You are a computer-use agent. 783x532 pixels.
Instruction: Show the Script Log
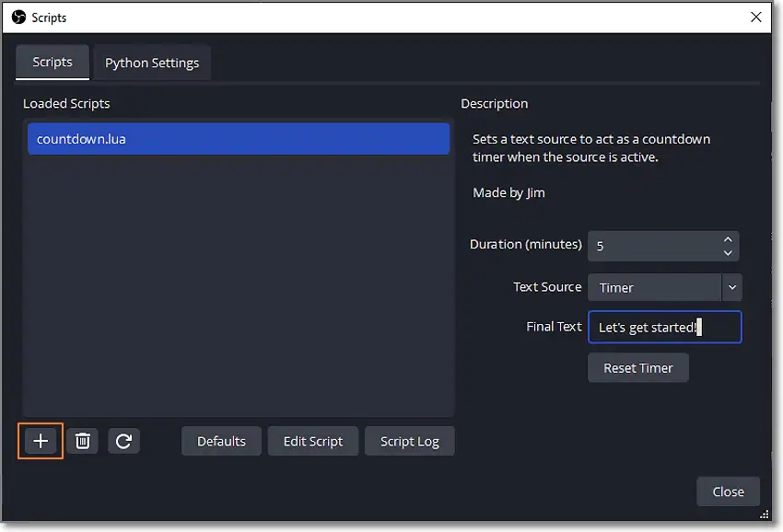click(x=410, y=441)
